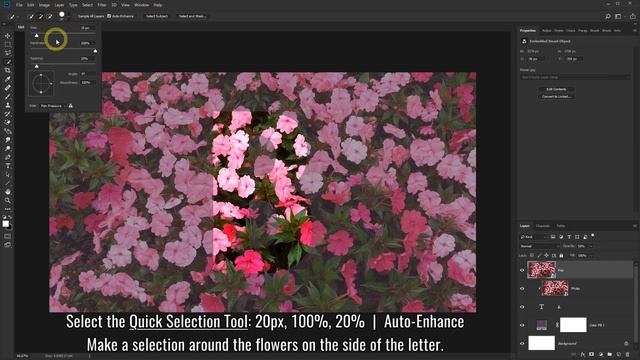640x360 pixels.
Task: Open the layer comp dropdown in Properties
Action: click(x=576, y=77)
